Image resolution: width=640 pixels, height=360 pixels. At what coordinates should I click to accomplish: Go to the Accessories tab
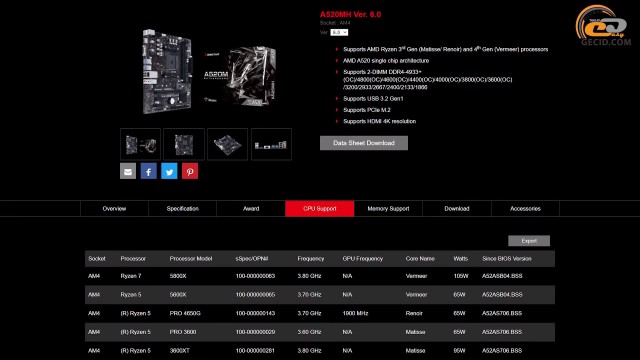tap(525, 209)
